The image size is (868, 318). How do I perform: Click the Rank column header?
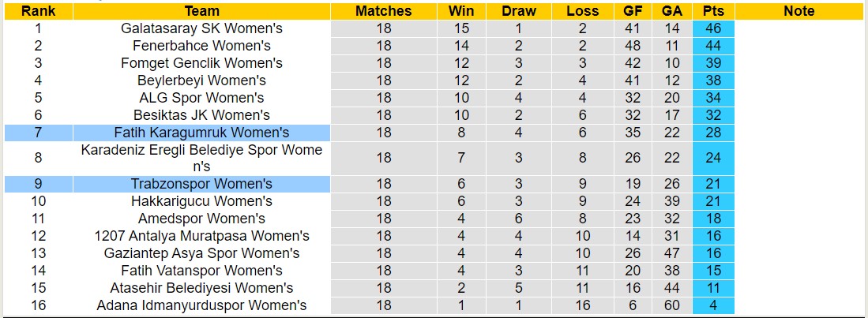[38, 11]
